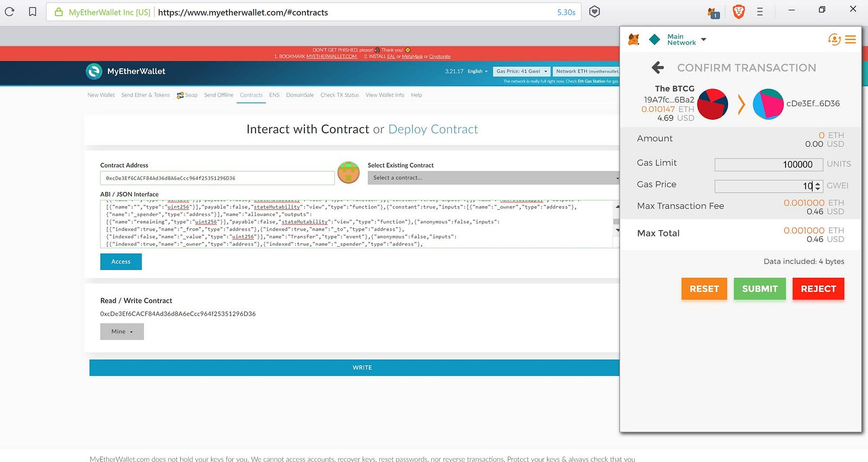Click the sender account identicon
The height and width of the screenshot is (462, 868).
[x=712, y=104]
